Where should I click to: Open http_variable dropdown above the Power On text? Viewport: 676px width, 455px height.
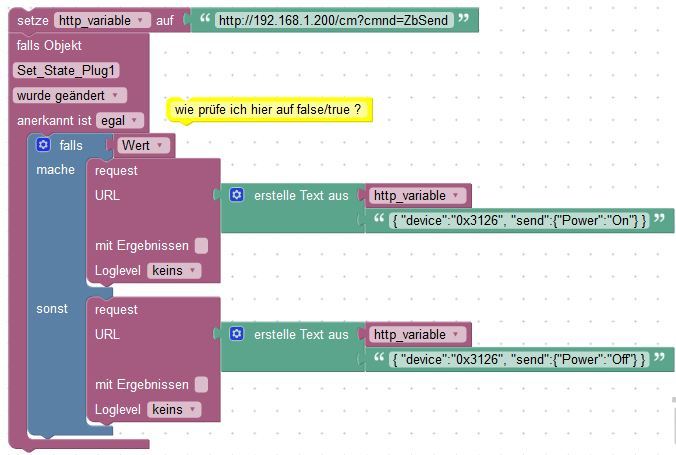[x=417, y=195]
